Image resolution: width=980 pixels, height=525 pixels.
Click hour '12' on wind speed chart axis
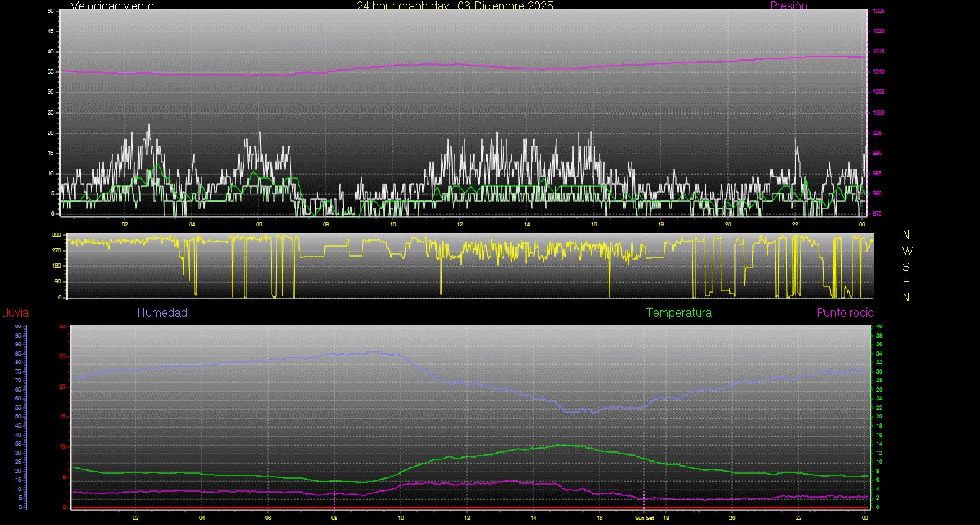460,224
